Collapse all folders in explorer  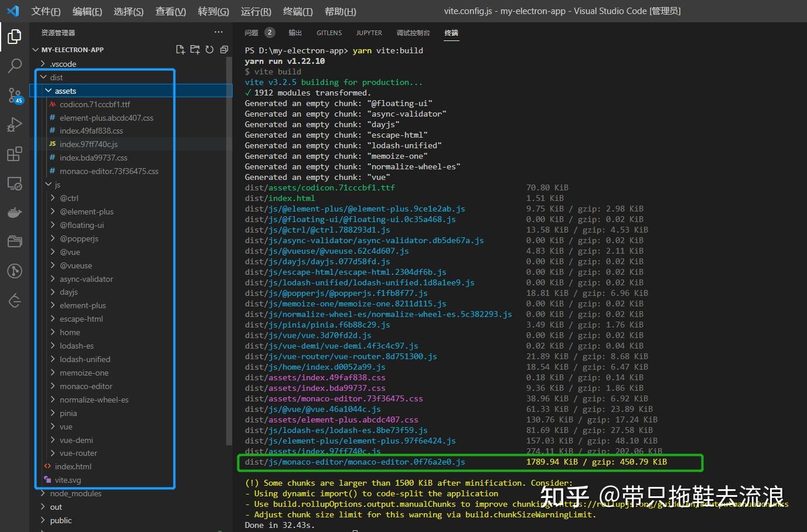click(224, 50)
